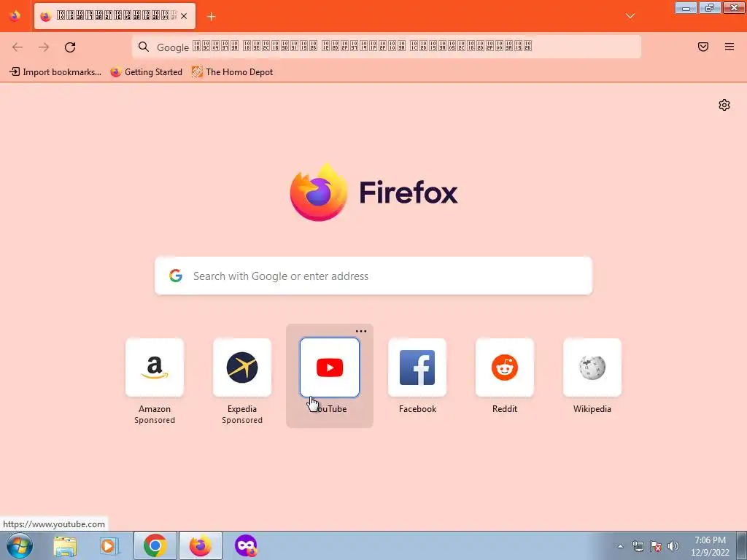The width and height of the screenshot is (747, 560).
Task: Click the new tab page settings gear
Action: point(724,105)
